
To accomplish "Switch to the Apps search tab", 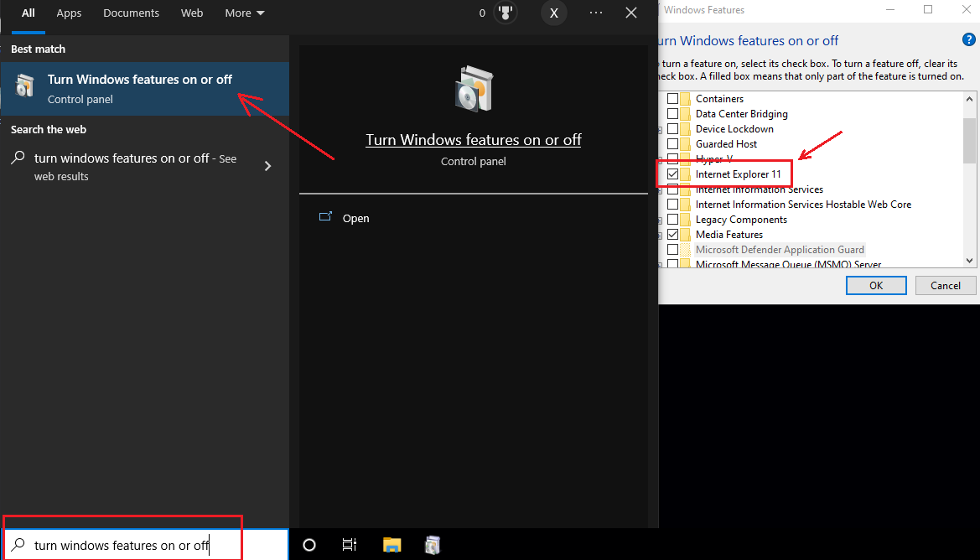I will tap(69, 13).
